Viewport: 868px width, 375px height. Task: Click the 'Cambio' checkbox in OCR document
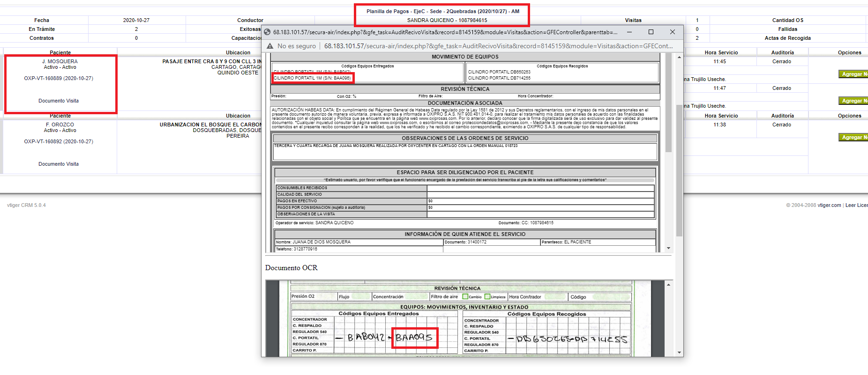(x=465, y=296)
